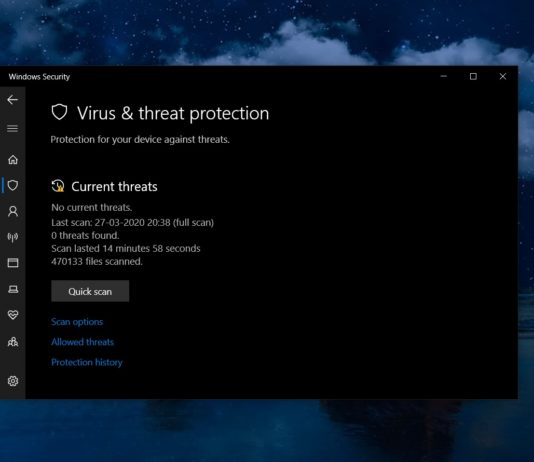This screenshot has width=534, height=462.
Task: Close the Windows Security window
Action: (503, 76)
